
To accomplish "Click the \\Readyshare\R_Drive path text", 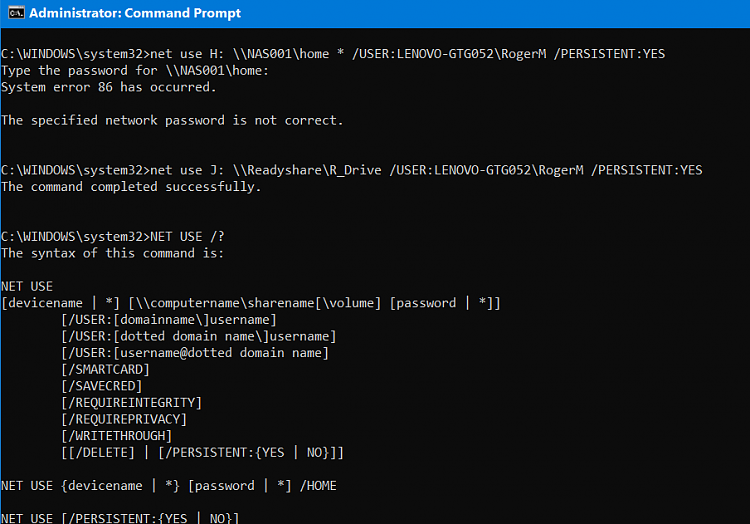I will 307,170.
